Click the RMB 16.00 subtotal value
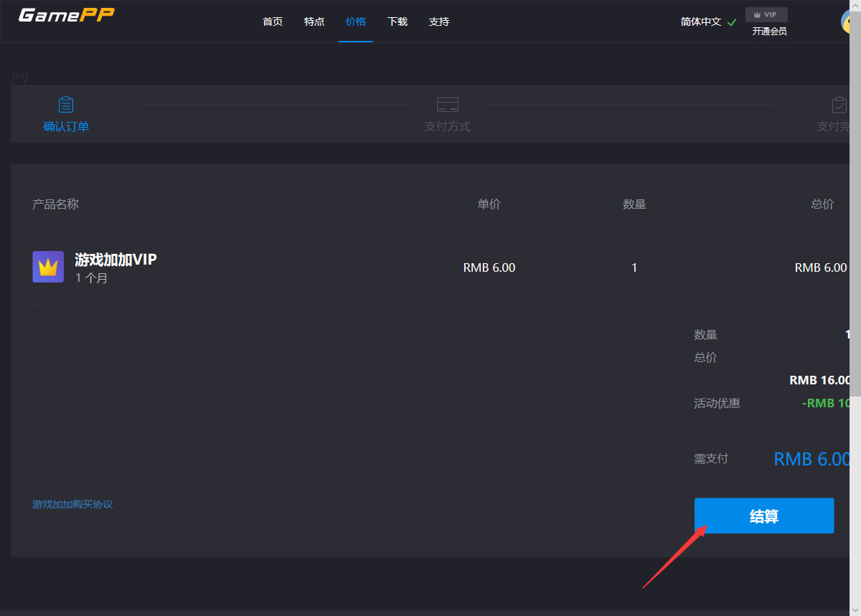The height and width of the screenshot is (616, 861). 820,381
